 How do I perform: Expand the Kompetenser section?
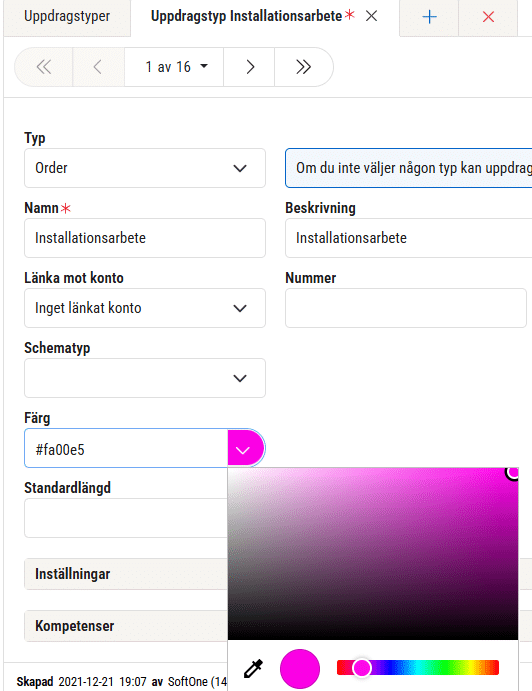pyautogui.click(x=126, y=626)
